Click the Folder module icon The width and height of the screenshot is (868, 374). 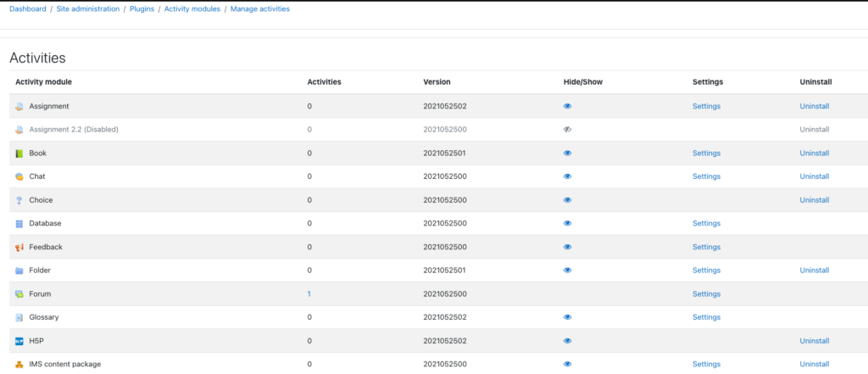pyautogui.click(x=19, y=271)
